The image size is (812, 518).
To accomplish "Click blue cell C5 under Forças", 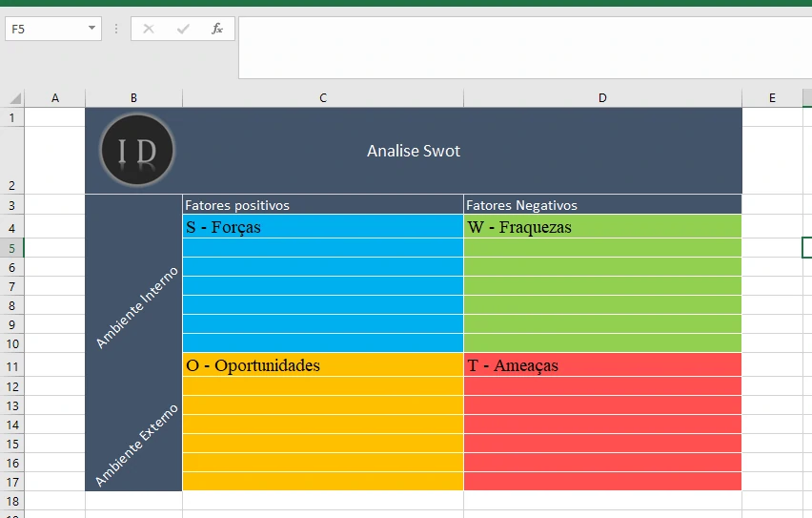I will [323, 248].
